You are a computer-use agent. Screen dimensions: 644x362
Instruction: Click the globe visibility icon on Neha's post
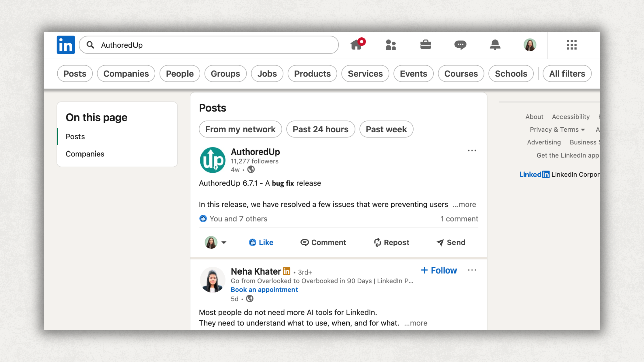250,299
